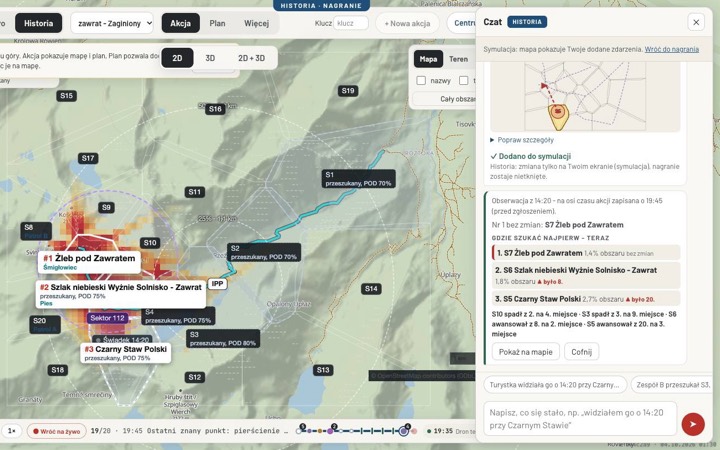Click the large current-position marker on the timeline
The height and width of the screenshot is (450, 720).
(x=403, y=431)
